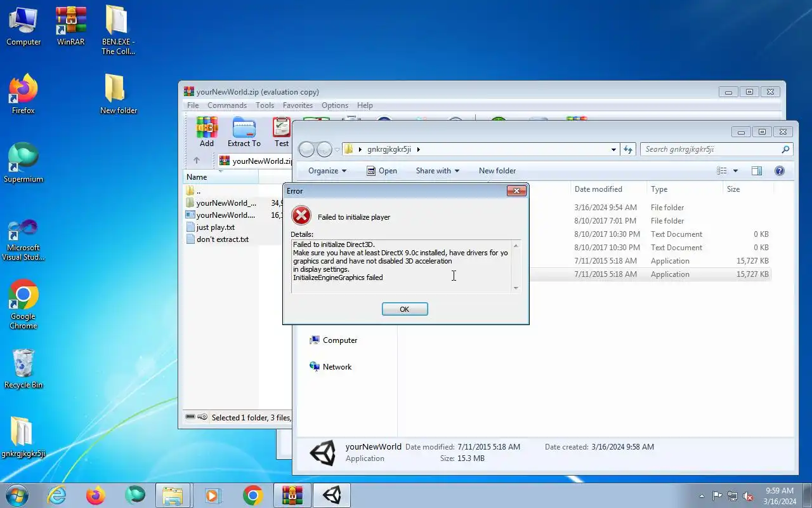Open the Share with dropdown

tap(438, 171)
